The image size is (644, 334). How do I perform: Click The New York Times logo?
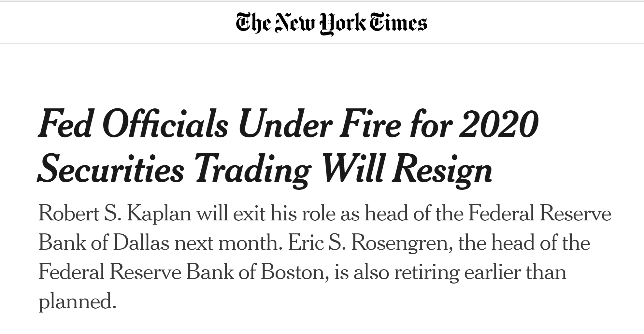331,23
